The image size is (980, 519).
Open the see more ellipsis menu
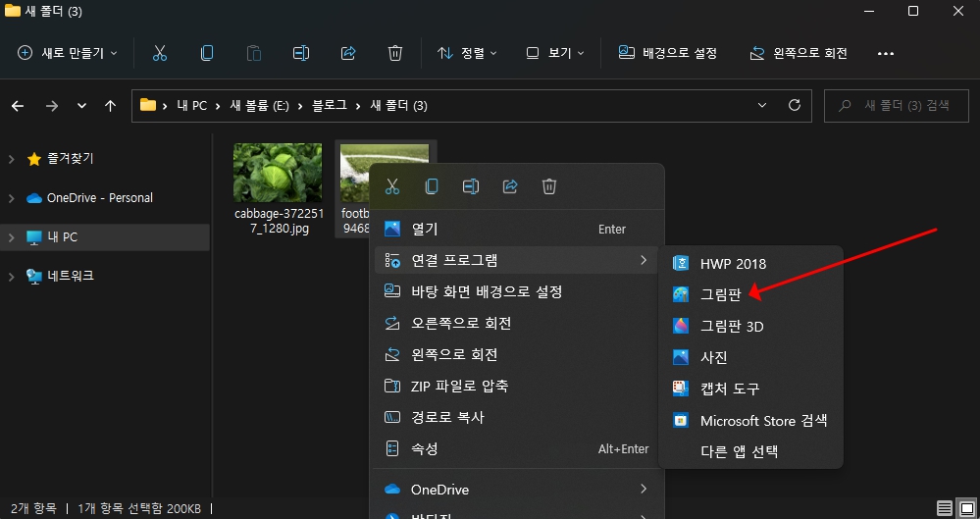coord(886,54)
